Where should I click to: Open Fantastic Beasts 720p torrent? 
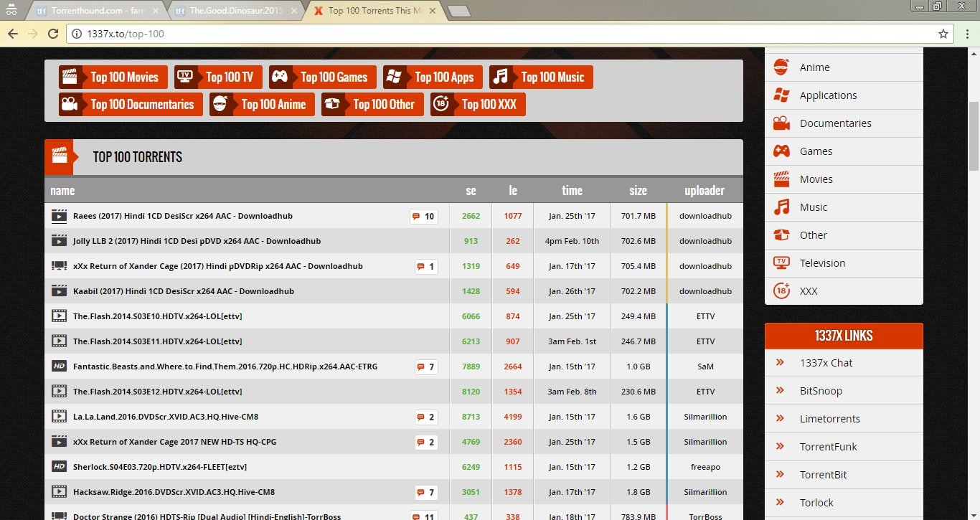[225, 367]
